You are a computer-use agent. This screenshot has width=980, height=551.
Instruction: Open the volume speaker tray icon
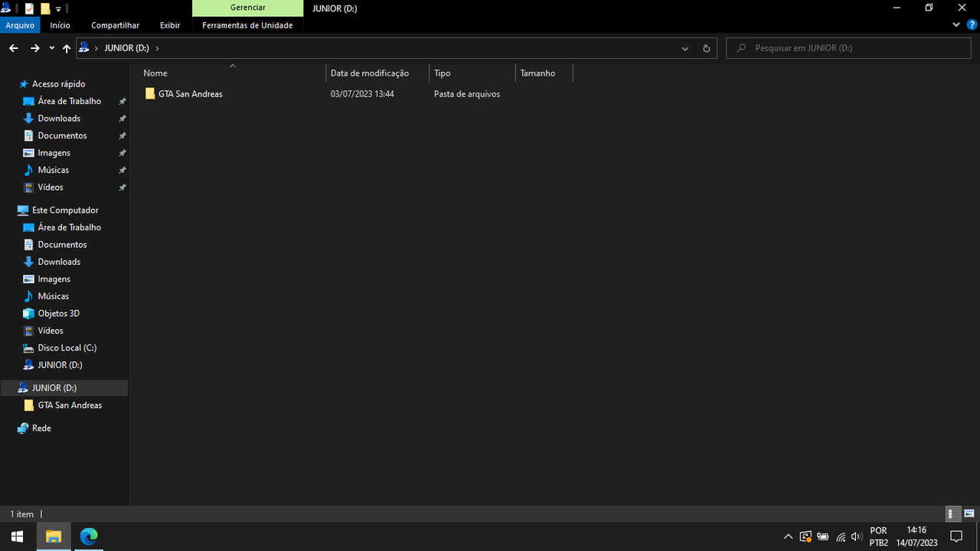tap(857, 536)
